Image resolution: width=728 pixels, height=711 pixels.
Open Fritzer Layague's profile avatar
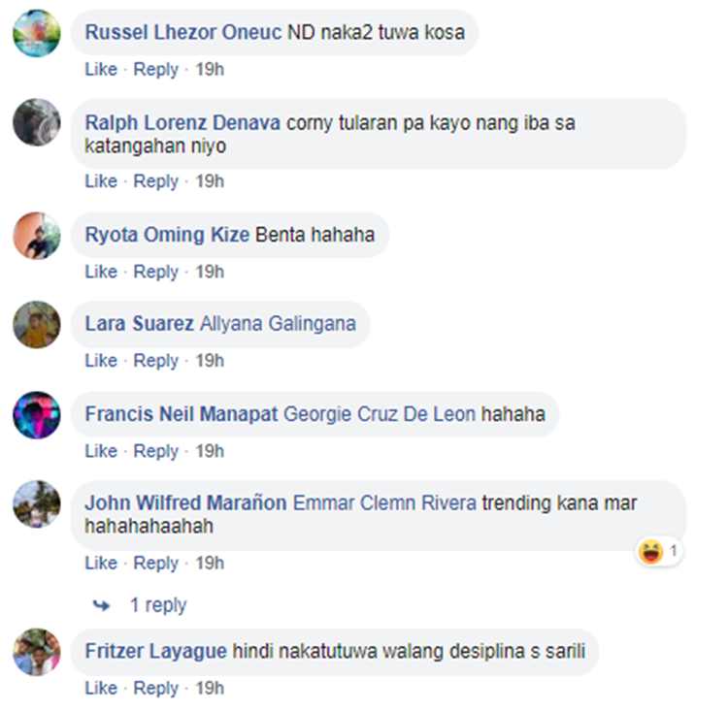click(37, 652)
